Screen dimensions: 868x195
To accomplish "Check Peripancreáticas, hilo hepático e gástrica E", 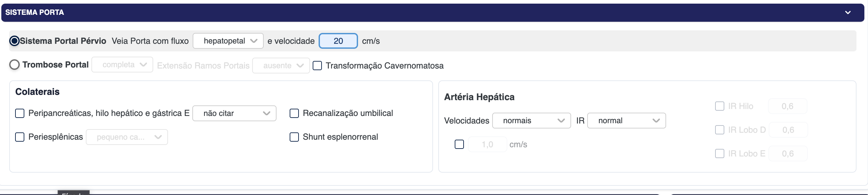I will click(20, 113).
